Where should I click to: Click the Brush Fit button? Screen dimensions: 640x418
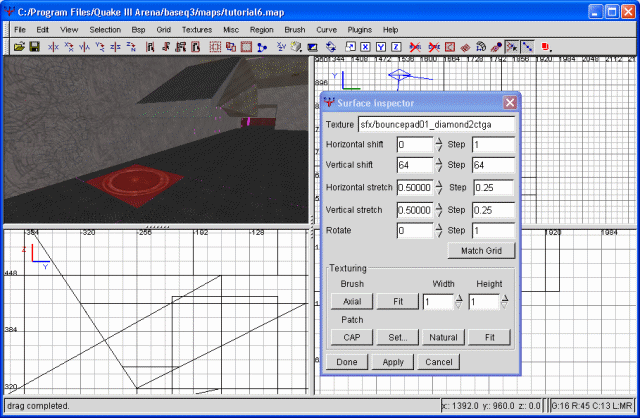coord(398,302)
